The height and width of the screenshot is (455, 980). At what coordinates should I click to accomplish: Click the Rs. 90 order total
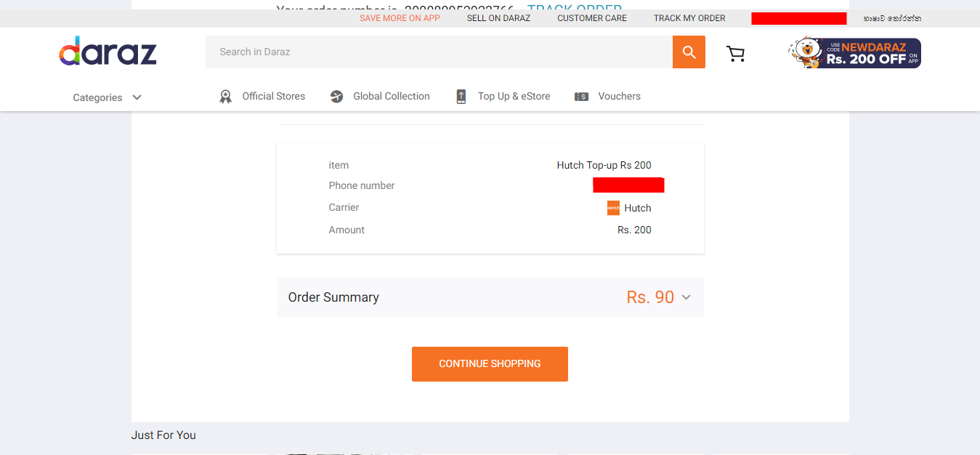(x=650, y=297)
